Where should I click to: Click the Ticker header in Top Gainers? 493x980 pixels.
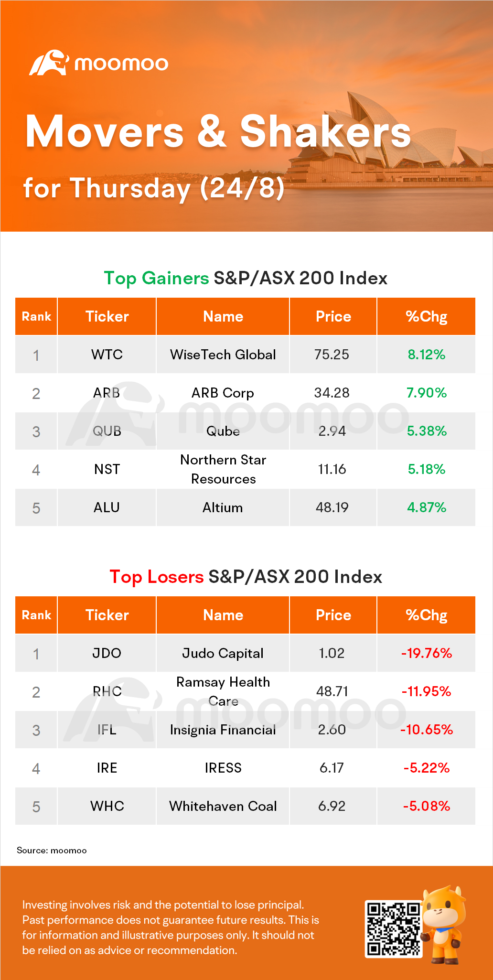(x=107, y=316)
